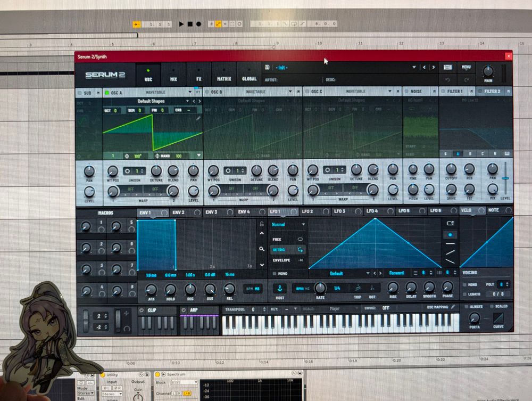532x401 pixels.
Task: Click the filter routing bars icon
Action: pos(507,154)
